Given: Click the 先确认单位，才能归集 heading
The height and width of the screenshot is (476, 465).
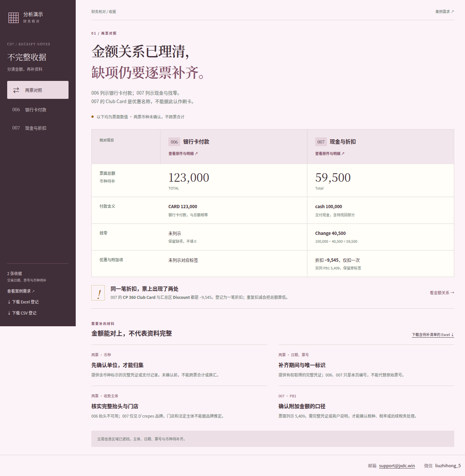Looking at the screenshot, I should tap(117, 365).
